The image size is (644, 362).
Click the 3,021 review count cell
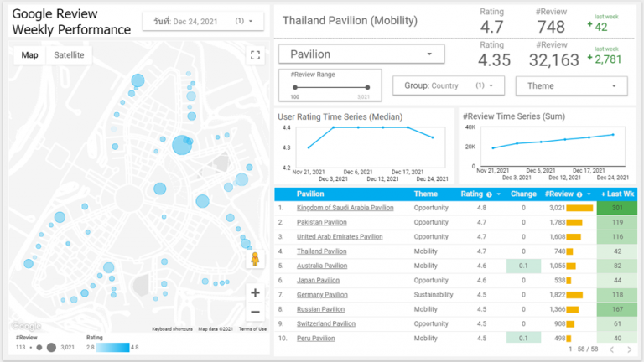tap(557, 208)
